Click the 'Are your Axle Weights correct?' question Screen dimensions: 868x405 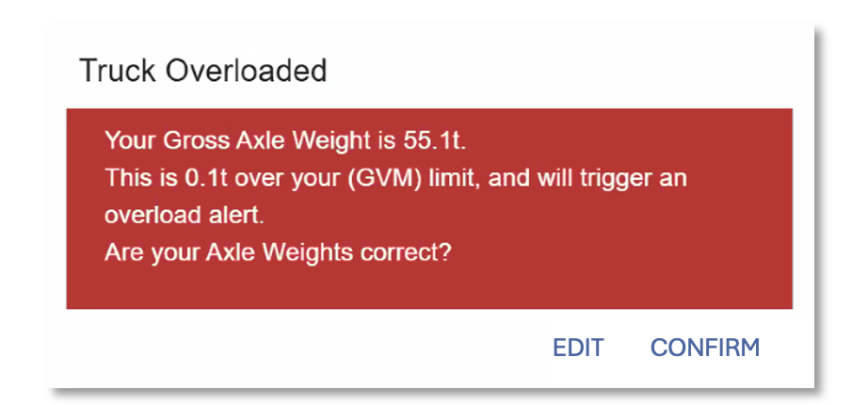coord(279,251)
